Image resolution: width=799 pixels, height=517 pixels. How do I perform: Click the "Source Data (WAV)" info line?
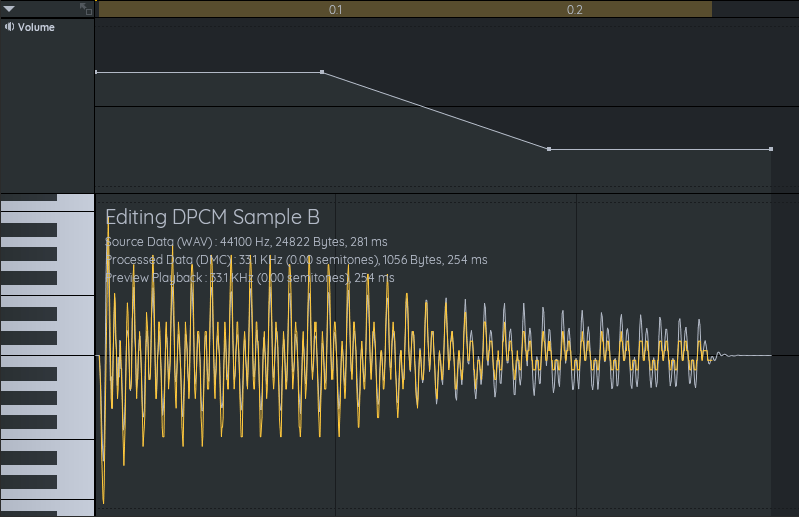(246, 242)
